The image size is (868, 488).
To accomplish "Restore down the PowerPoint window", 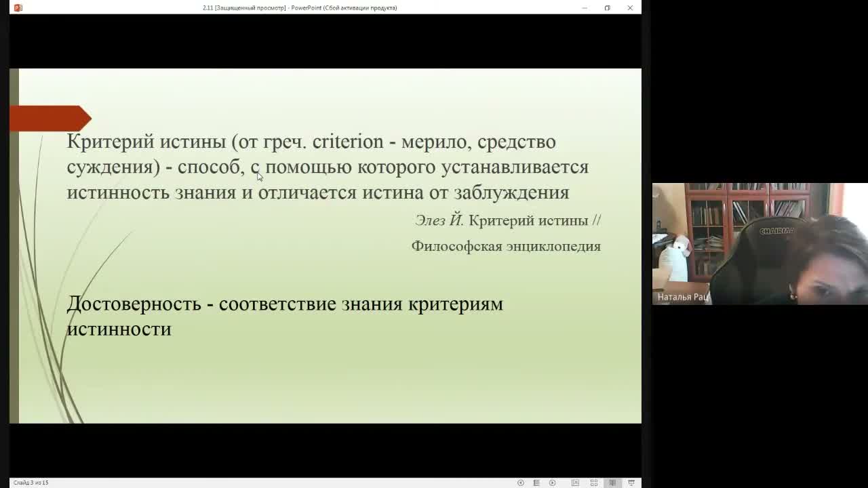I will point(607,7).
